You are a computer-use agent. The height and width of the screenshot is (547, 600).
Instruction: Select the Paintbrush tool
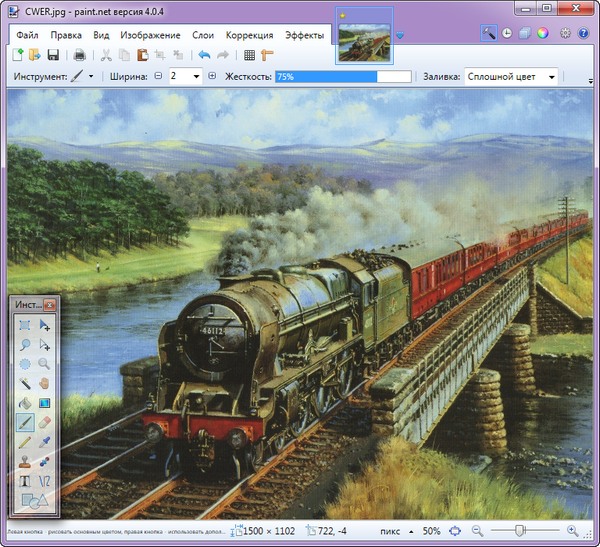[x=25, y=423]
